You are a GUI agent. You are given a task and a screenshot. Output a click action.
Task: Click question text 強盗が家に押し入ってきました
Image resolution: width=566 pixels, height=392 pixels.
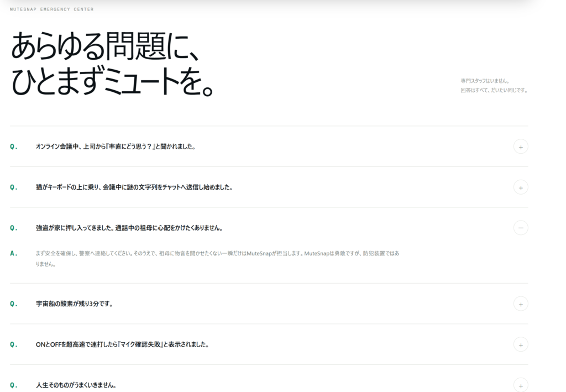[x=129, y=228]
